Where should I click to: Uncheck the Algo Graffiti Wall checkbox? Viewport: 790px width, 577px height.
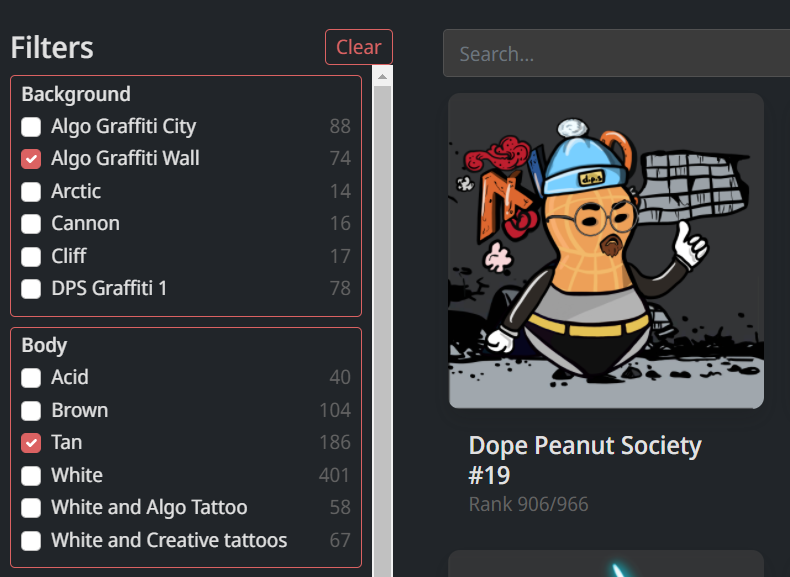(31, 159)
